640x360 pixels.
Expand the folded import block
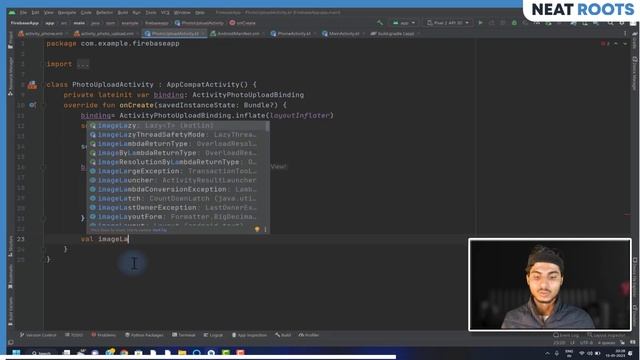(x=83, y=64)
